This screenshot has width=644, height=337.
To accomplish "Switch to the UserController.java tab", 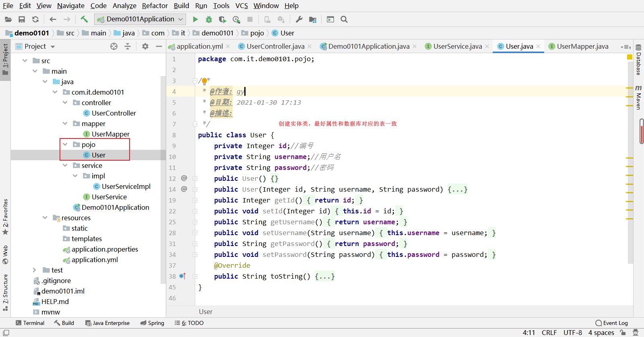I will (x=275, y=46).
